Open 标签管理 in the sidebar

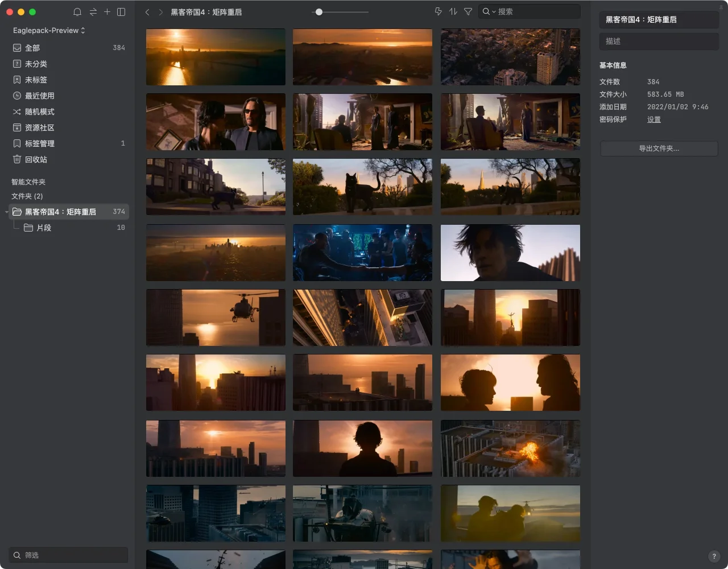69,143
